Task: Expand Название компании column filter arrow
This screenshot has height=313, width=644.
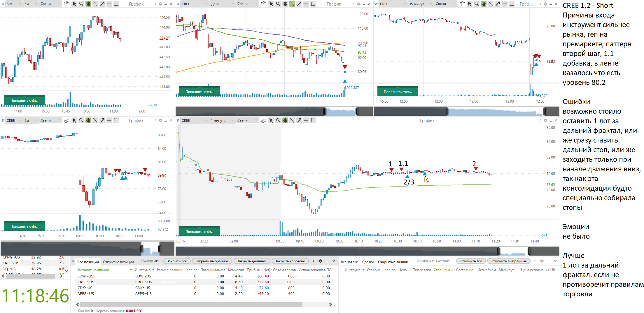Action: pyautogui.click(x=130, y=270)
